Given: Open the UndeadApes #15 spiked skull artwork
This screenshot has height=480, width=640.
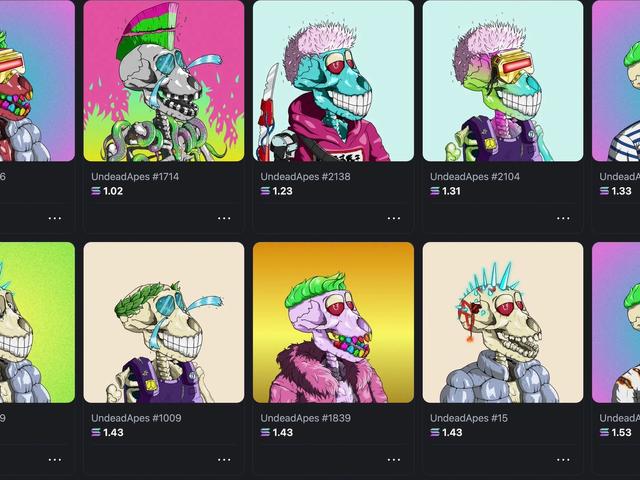Looking at the screenshot, I should pyautogui.click(x=503, y=322).
